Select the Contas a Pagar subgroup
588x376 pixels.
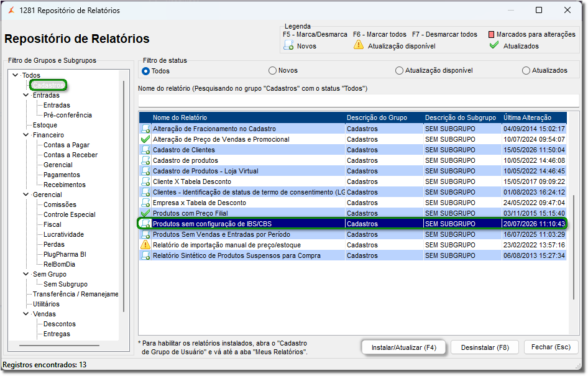[67, 145]
